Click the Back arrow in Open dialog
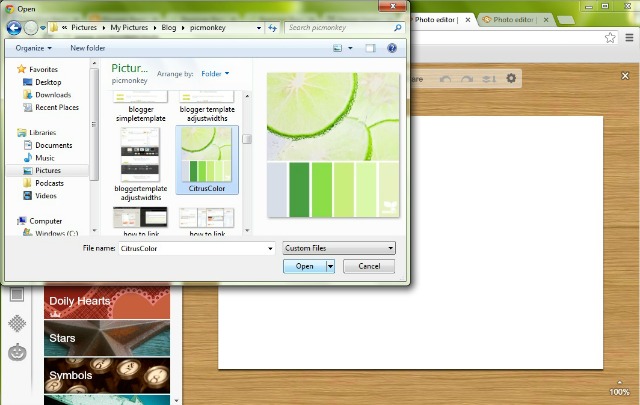640x405 pixels. click(x=14, y=28)
